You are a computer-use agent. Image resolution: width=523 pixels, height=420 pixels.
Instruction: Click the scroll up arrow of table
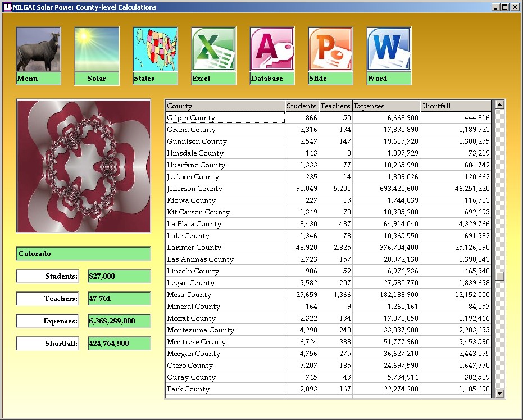tap(499, 104)
